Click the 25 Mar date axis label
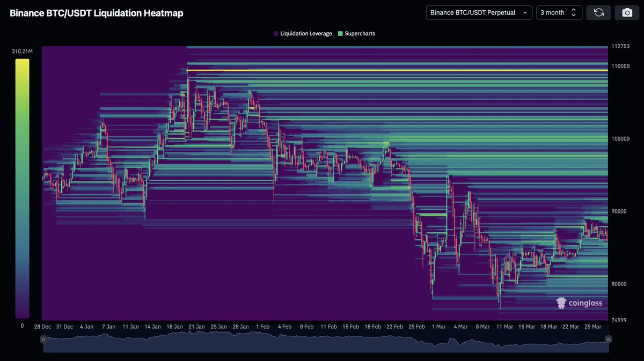The height and width of the screenshot is (361, 644). tap(592, 326)
